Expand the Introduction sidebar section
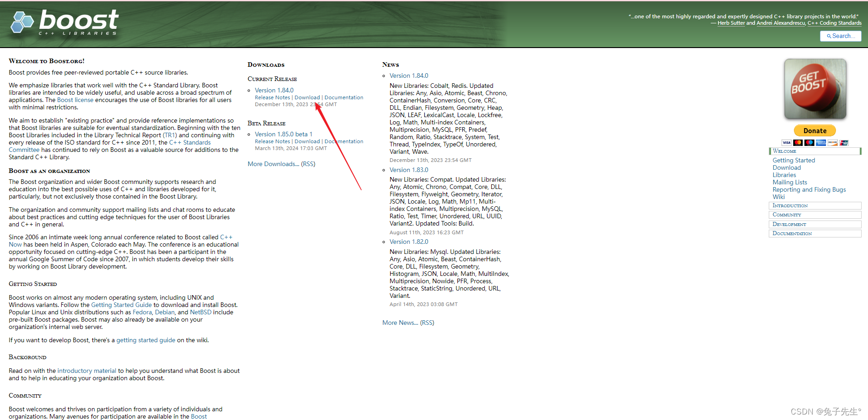The image size is (868, 420). (x=815, y=206)
